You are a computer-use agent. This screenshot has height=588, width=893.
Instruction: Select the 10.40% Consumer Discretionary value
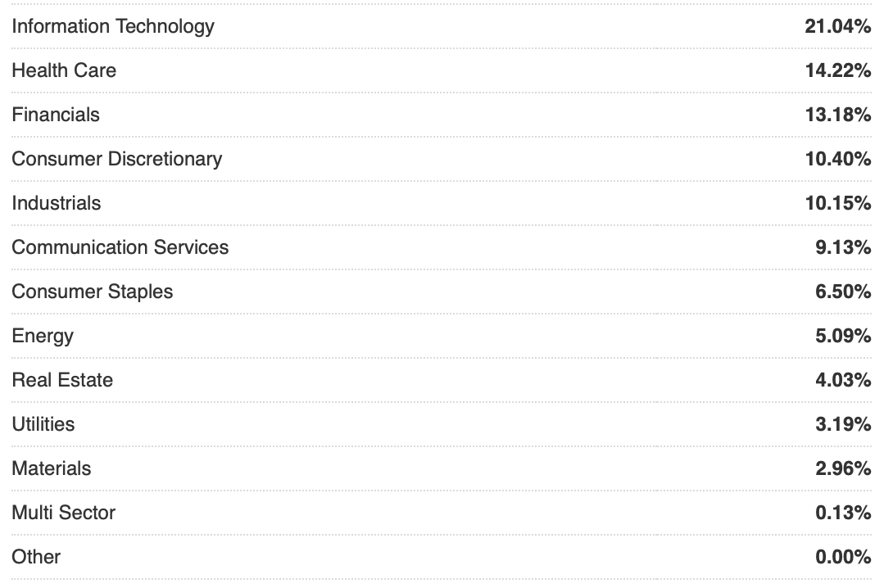(838, 159)
